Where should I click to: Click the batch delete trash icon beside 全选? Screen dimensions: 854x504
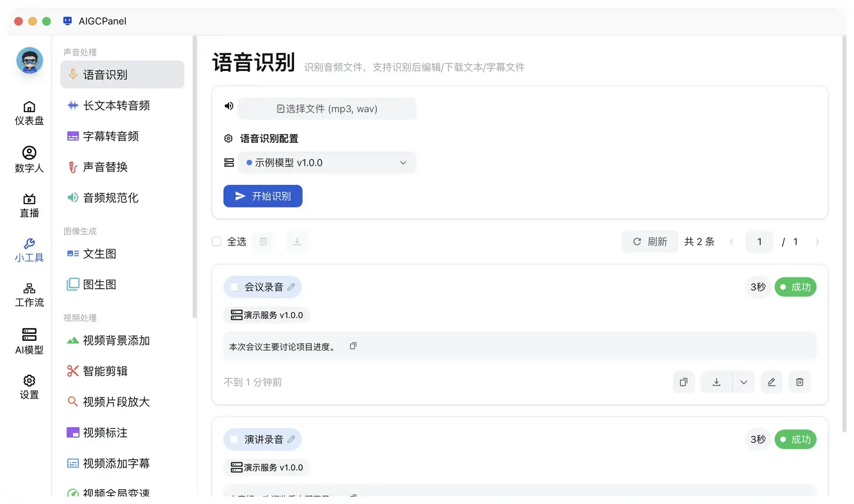click(x=263, y=242)
